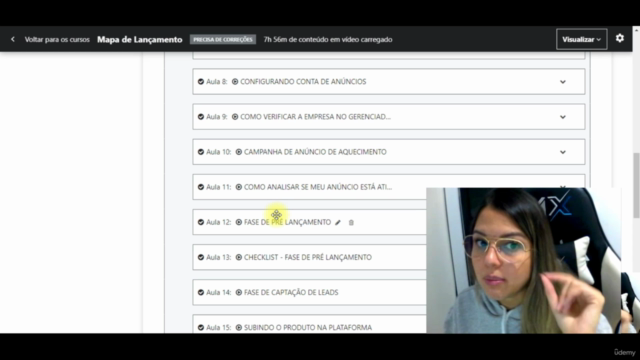
Task: Click the check icon of Aula 9
Action: pos(201,117)
